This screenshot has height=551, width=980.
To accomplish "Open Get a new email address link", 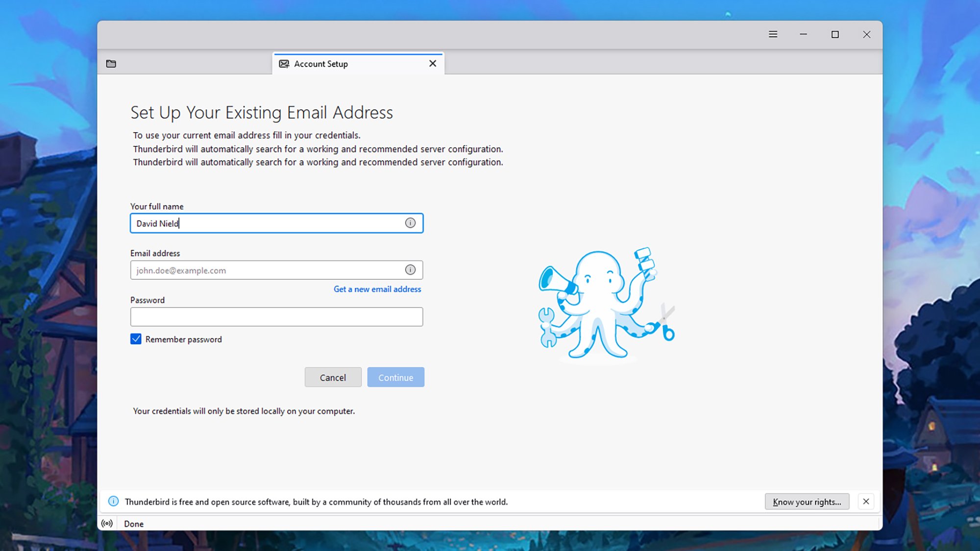I will point(377,289).
